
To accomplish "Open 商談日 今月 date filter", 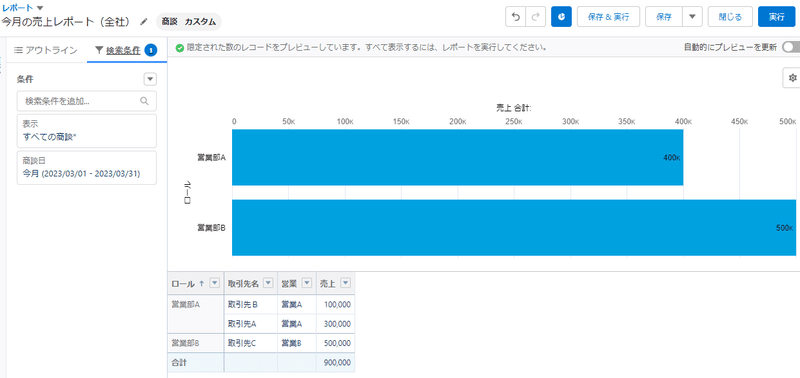I will tap(87, 167).
